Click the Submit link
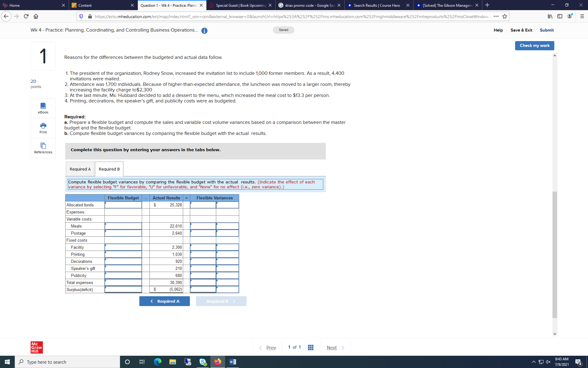588x368 pixels. (x=547, y=30)
